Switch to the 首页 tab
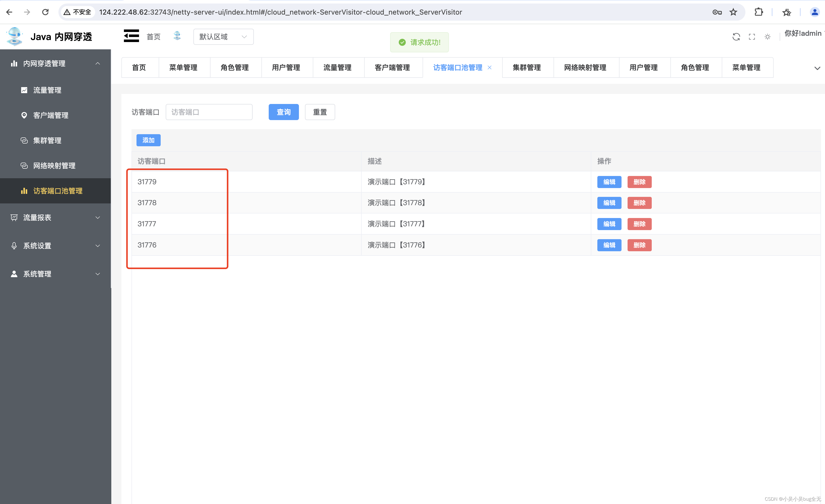 tap(140, 68)
